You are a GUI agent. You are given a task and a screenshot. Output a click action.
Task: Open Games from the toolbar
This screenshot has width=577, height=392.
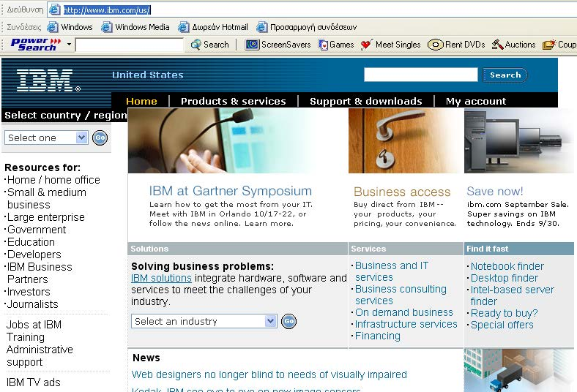[x=336, y=45]
